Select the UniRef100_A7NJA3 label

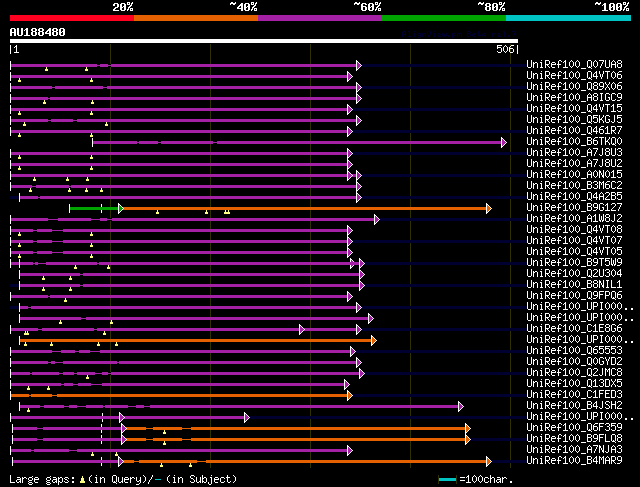point(574,450)
